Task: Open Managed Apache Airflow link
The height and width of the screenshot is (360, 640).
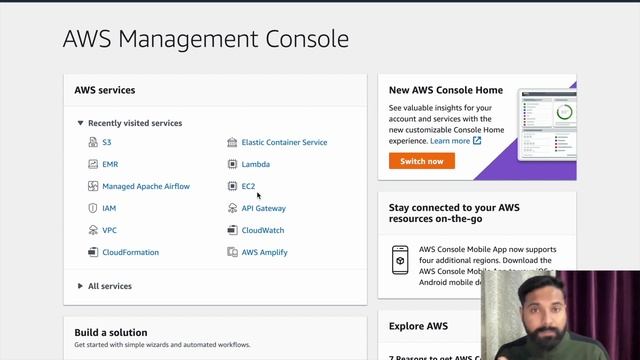Action: pos(146,186)
